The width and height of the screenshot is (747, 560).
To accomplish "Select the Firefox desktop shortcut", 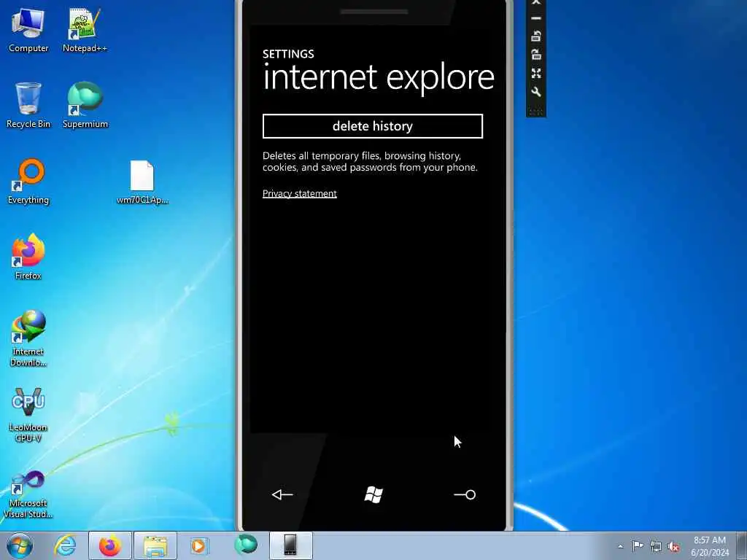I will pyautogui.click(x=28, y=257).
